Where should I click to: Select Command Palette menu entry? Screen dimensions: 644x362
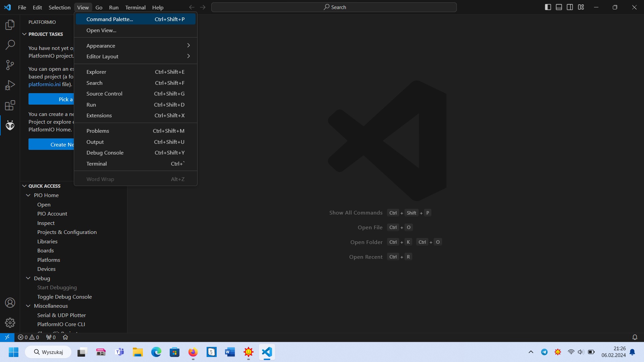(x=136, y=19)
